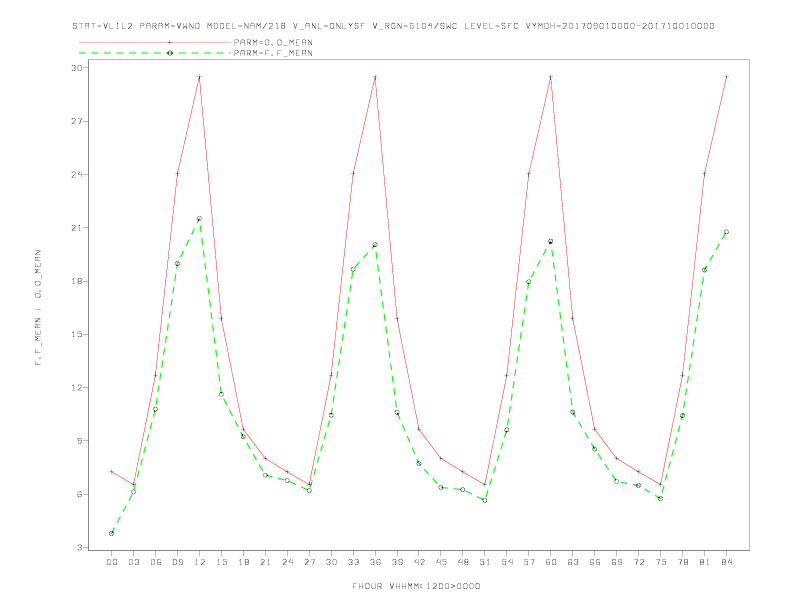The width and height of the screenshot is (792, 612).
Task: Click x-axis tick label 36
Action: tap(375, 562)
